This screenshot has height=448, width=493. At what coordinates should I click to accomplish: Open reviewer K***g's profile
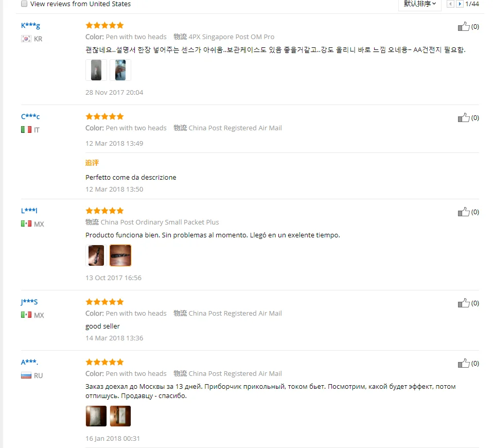30,25
